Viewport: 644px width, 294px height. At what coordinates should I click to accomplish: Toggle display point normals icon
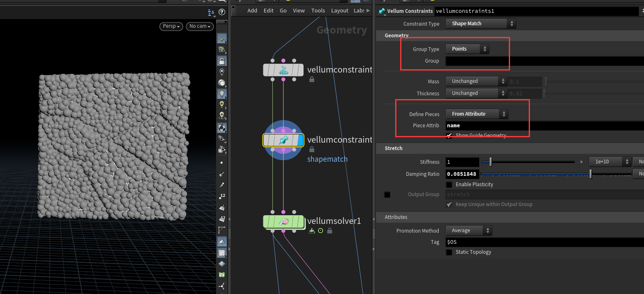coord(222,174)
